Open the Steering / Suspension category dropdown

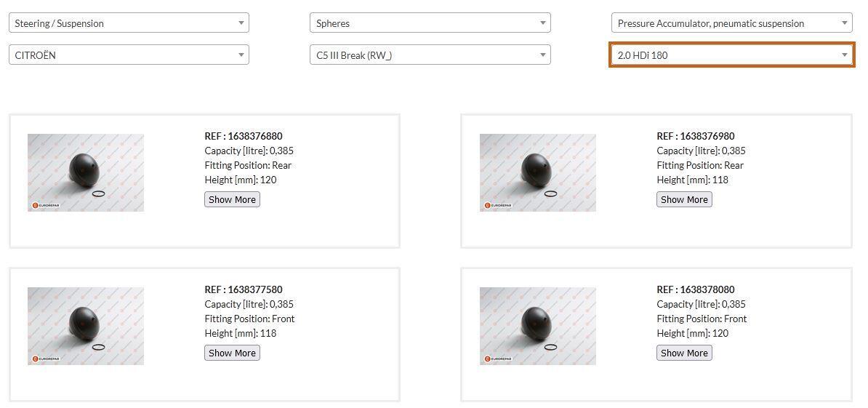pyautogui.click(x=129, y=23)
